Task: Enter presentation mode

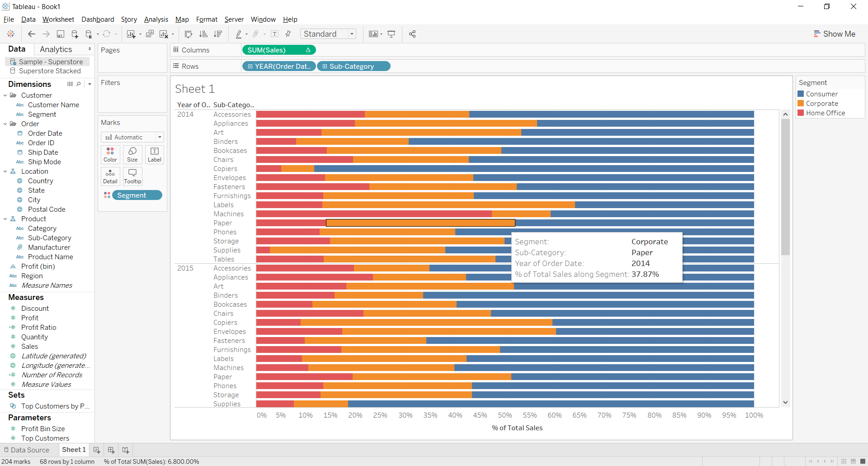Action: (x=391, y=33)
